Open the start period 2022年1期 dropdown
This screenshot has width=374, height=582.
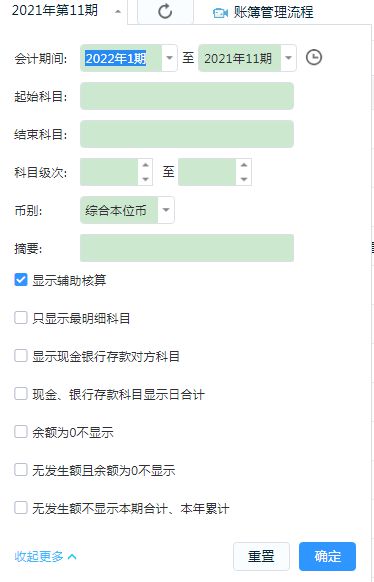pos(169,58)
